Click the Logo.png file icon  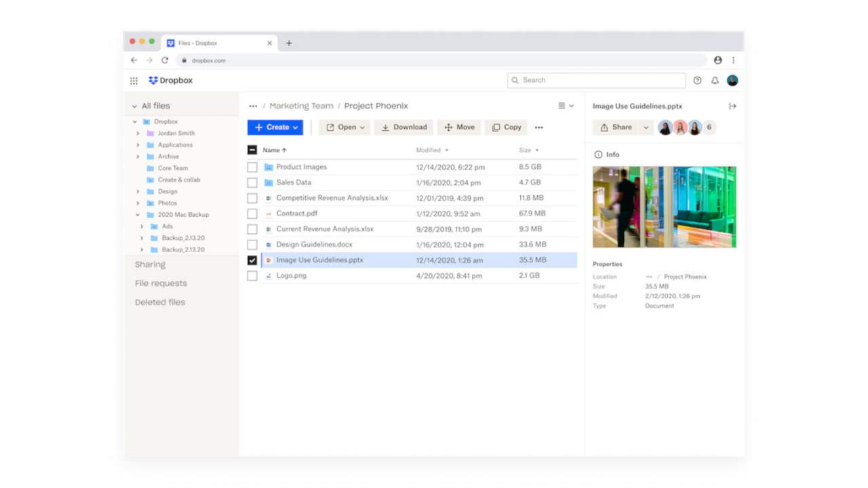point(269,276)
